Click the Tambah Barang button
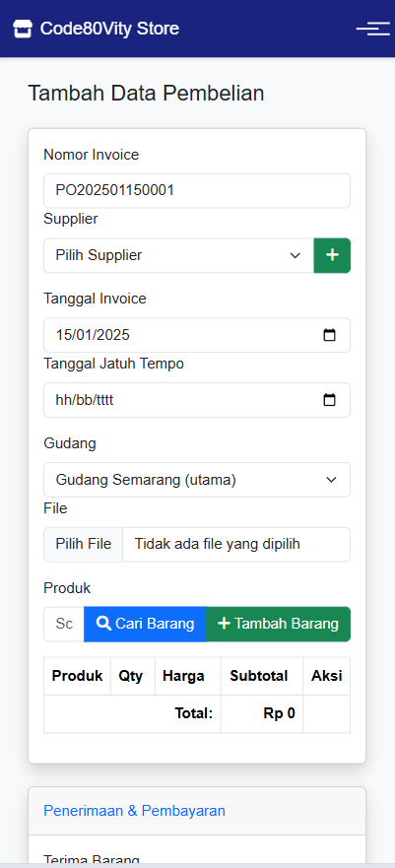This screenshot has height=868, width=395. (x=278, y=624)
